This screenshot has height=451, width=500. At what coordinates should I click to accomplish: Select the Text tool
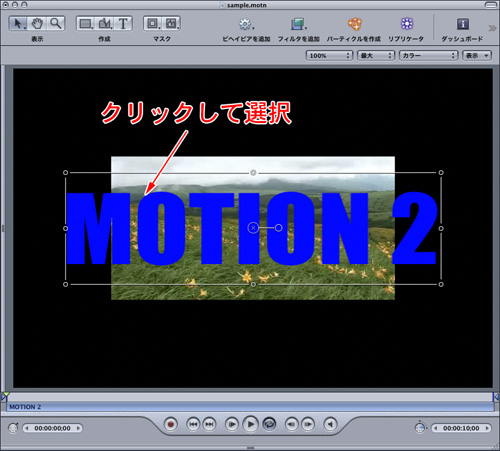point(123,24)
